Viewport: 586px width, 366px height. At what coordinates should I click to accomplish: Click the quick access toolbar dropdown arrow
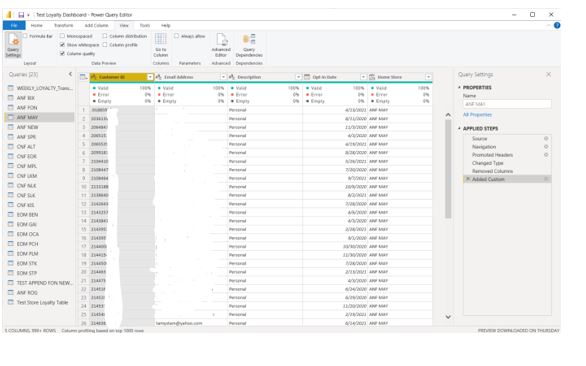28,15
